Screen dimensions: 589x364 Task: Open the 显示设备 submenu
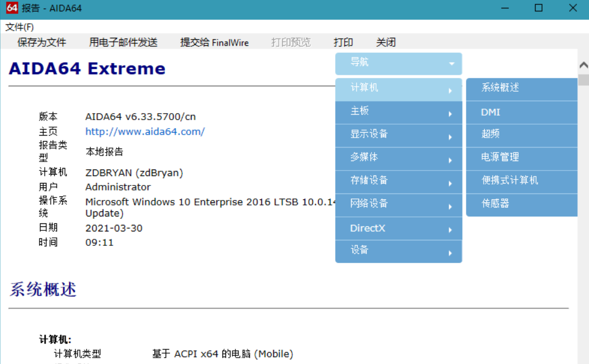[398, 136]
